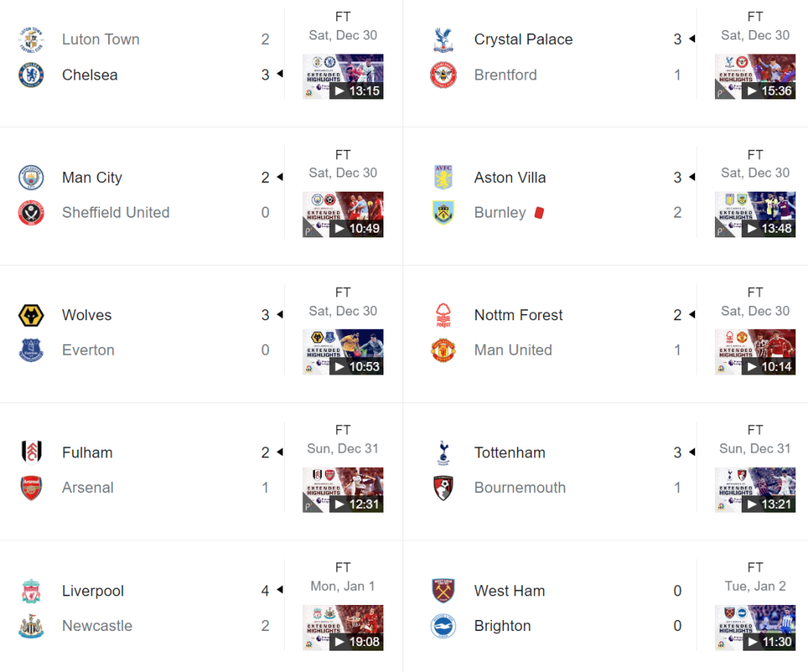Click the West Ham club crest
The width and height of the screenshot is (808, 672).
(443, 591)
